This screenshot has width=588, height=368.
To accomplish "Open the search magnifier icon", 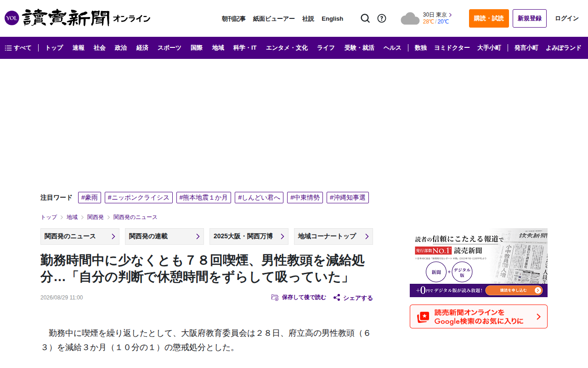I will pos(365,18).
